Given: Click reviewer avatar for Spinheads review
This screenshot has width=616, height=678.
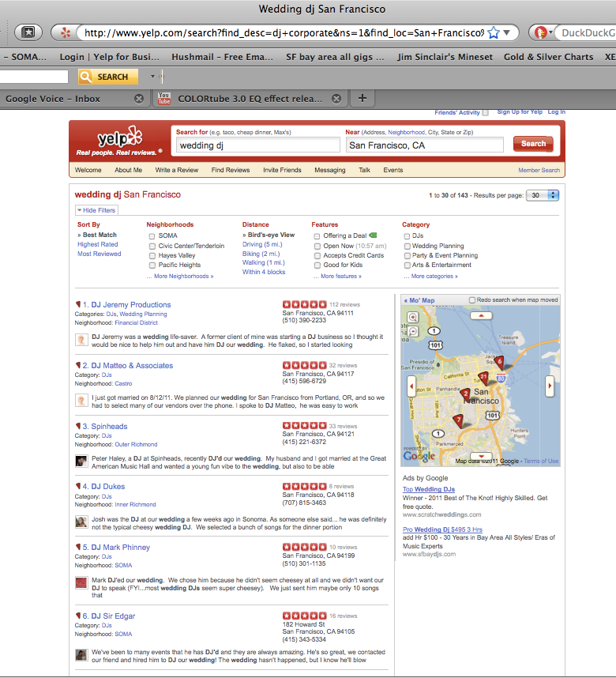Looking at the screenshot, I should [x=81, y=461].
